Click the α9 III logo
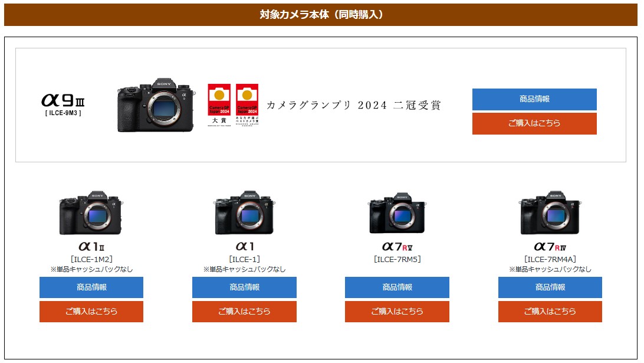This screenshot has width=644, height=363. (63, 104)
